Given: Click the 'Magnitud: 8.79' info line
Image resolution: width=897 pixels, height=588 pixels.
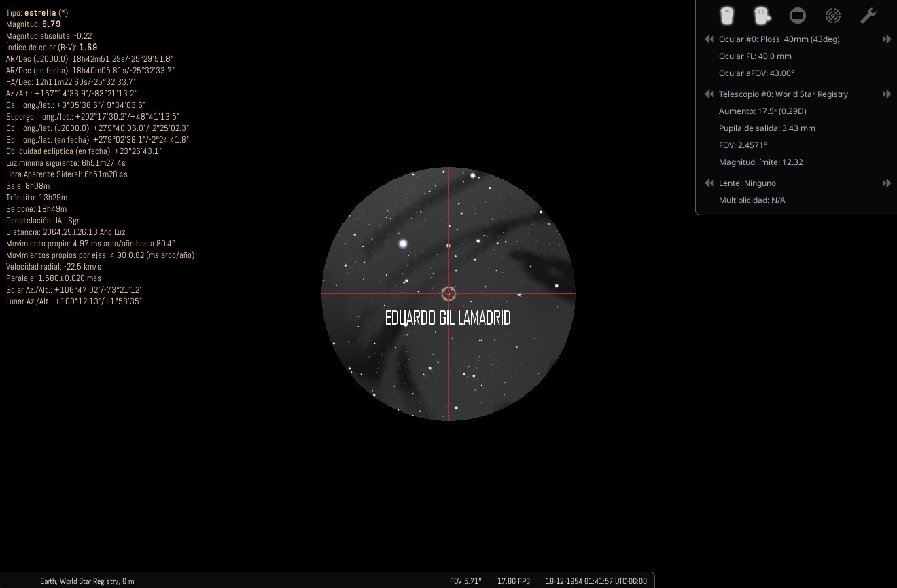Looking at the screenshot, I should (x=33, y=24).
